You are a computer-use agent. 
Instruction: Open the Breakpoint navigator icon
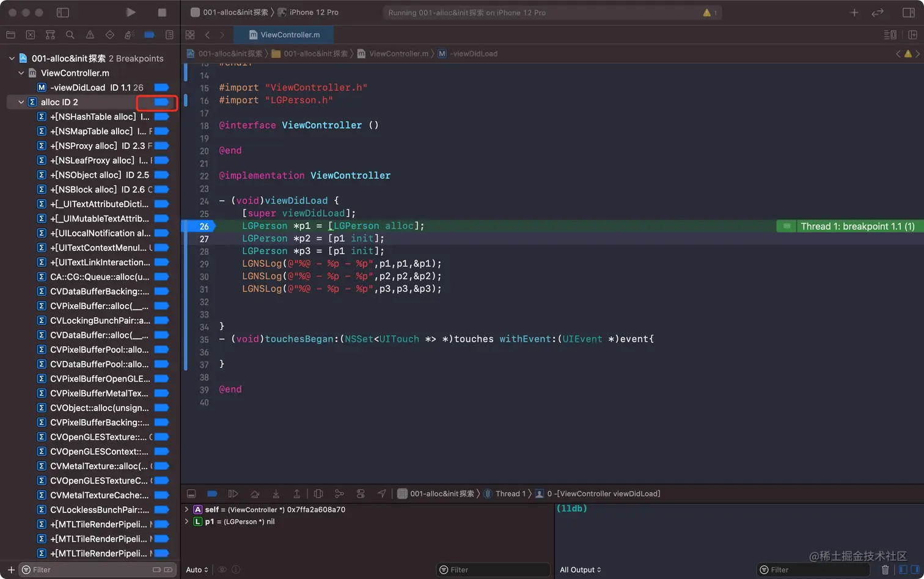[149, 35]
